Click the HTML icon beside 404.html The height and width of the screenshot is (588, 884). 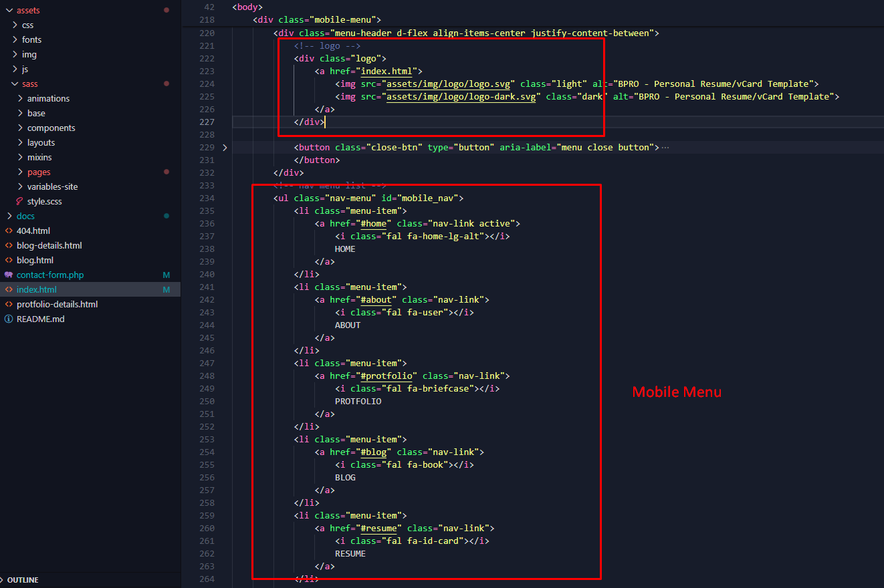9,231
